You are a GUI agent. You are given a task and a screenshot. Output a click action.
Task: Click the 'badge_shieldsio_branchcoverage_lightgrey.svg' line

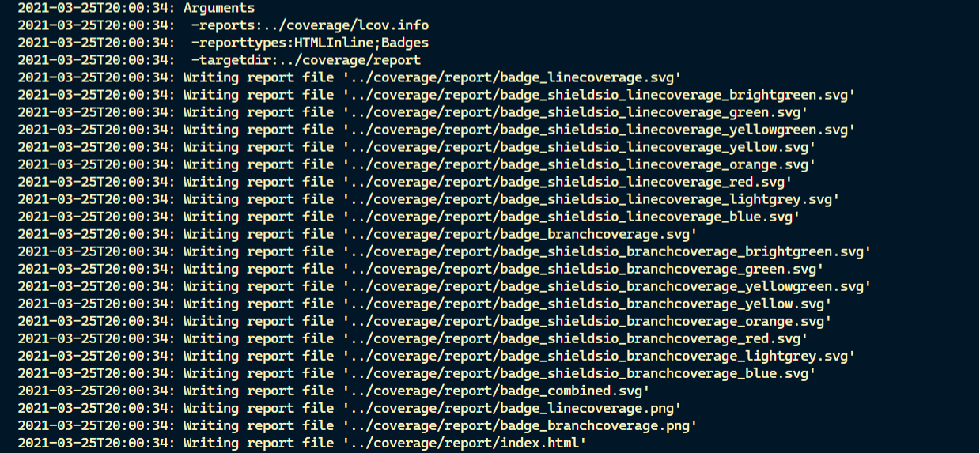pyautogui.click(x=437, y=356)
